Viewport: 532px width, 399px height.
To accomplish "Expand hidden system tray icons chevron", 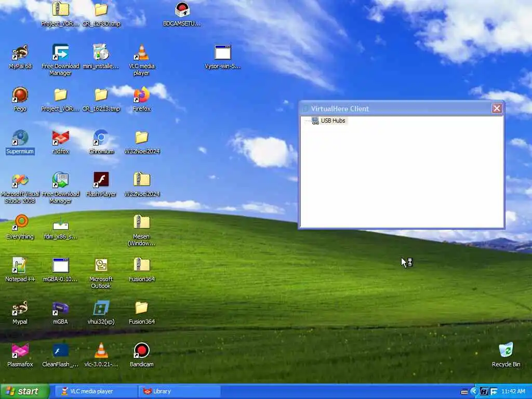I will pyautogui.click(x=474, y=392).
